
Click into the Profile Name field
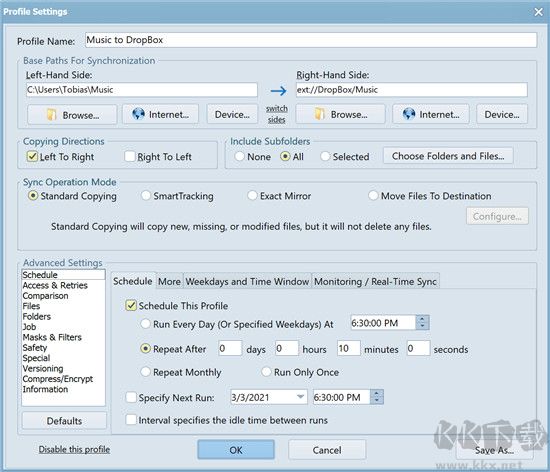click(311, 40)
